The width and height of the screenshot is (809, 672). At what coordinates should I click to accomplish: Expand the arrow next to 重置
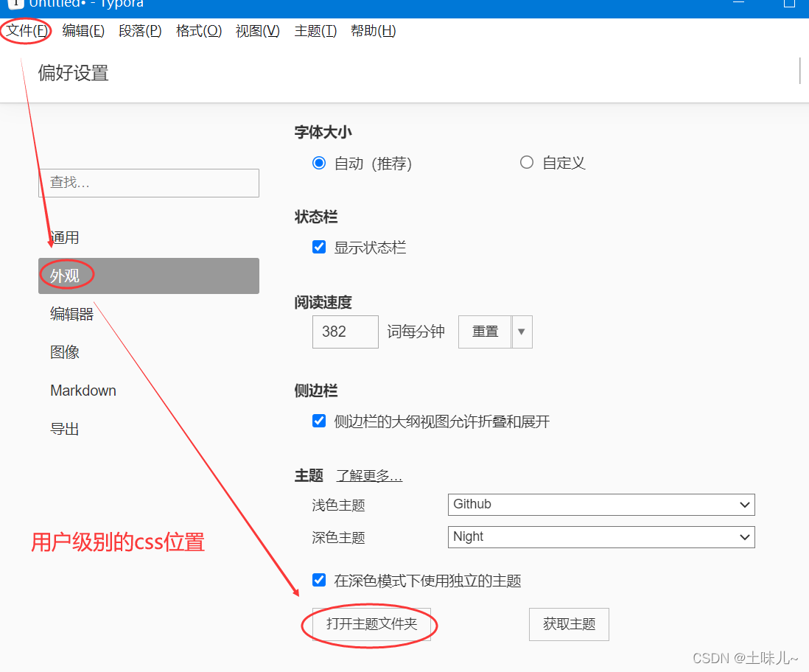522,332
